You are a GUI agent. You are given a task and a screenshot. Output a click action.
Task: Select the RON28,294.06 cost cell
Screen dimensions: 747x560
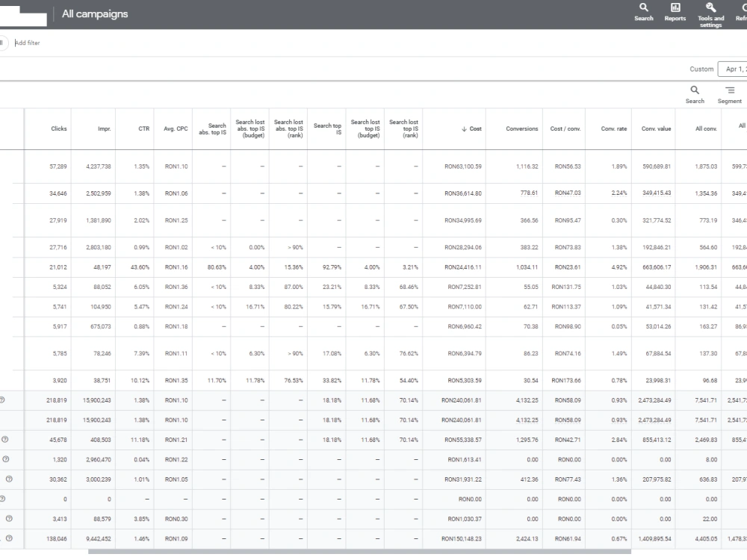463,247
